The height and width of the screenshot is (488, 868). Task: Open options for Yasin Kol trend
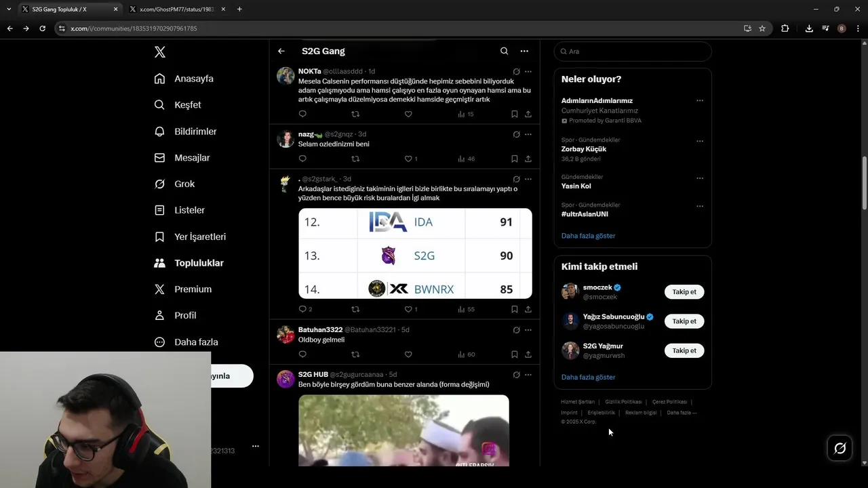click(x=700, y=178)
